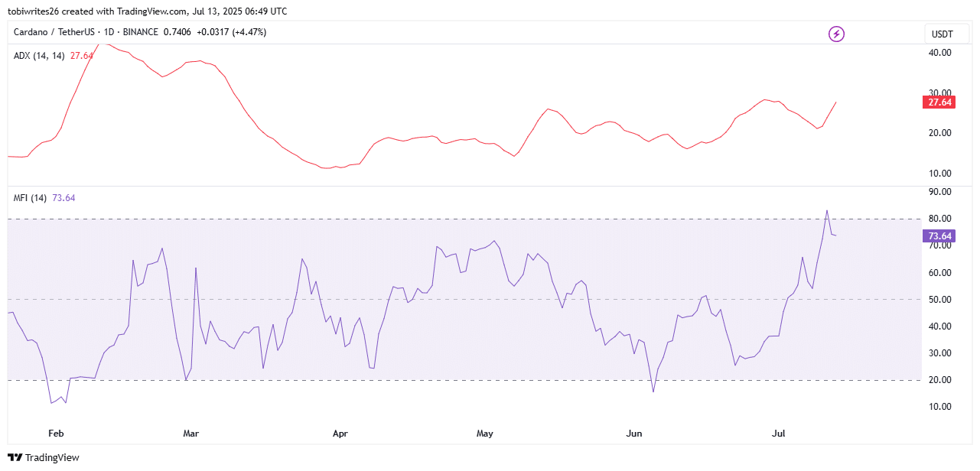Click the lightning bolt instant trading icon
980x471 pixels.
(x=836, y=34)
